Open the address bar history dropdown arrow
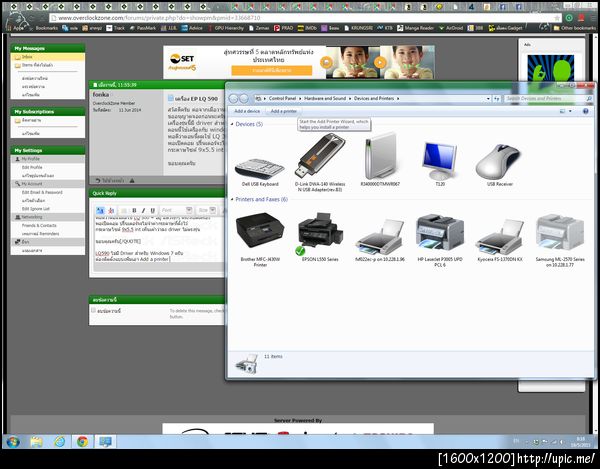The image size is (600, 469). (488, 99)
